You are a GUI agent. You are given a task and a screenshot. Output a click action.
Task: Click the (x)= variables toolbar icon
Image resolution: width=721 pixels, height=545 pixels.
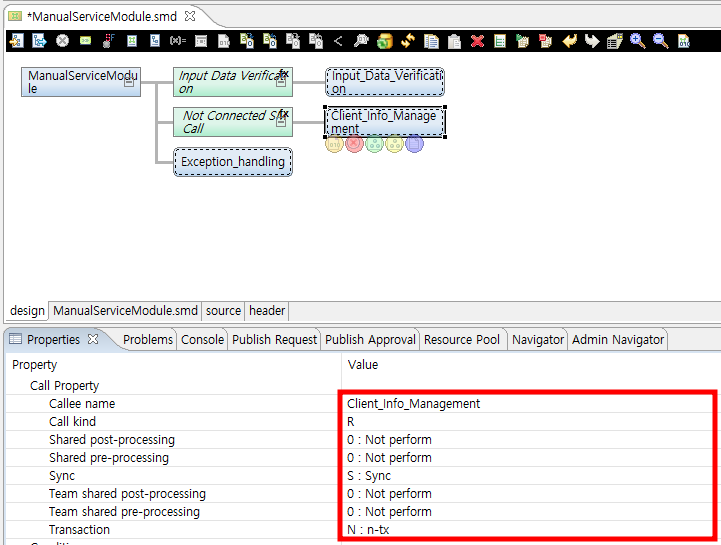pos(177,41)
